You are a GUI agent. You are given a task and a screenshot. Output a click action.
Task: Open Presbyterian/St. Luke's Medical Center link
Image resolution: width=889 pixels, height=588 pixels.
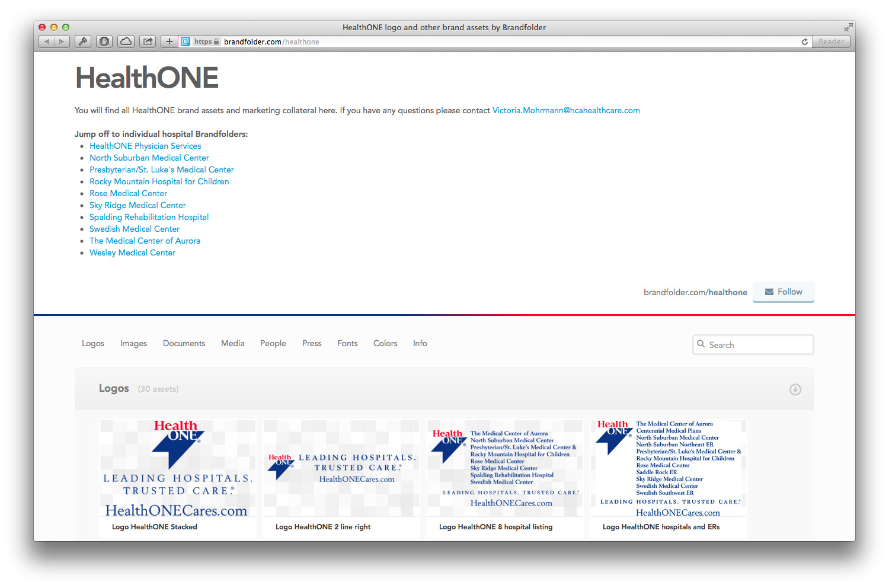point(162,170)
